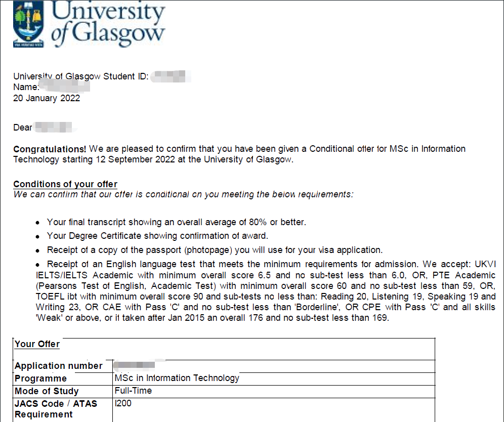
Task: Click the passport photopage bullet line
Action: (214, 250)
